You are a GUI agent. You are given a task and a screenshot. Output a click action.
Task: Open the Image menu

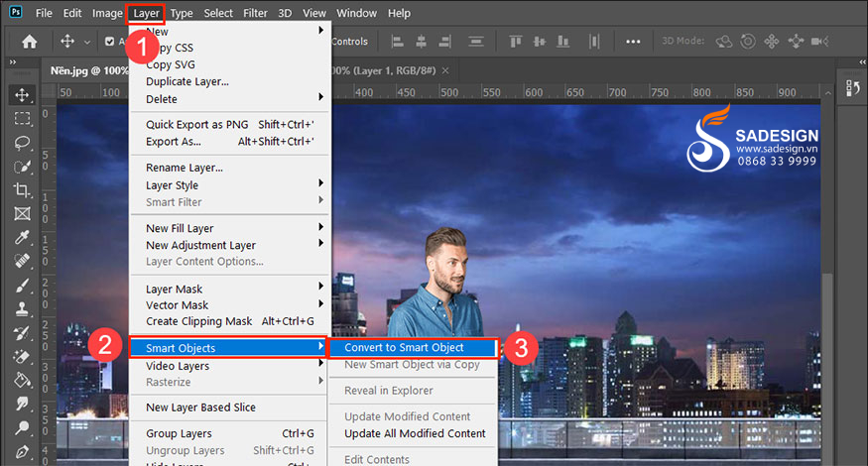click(x=107, y=13)
